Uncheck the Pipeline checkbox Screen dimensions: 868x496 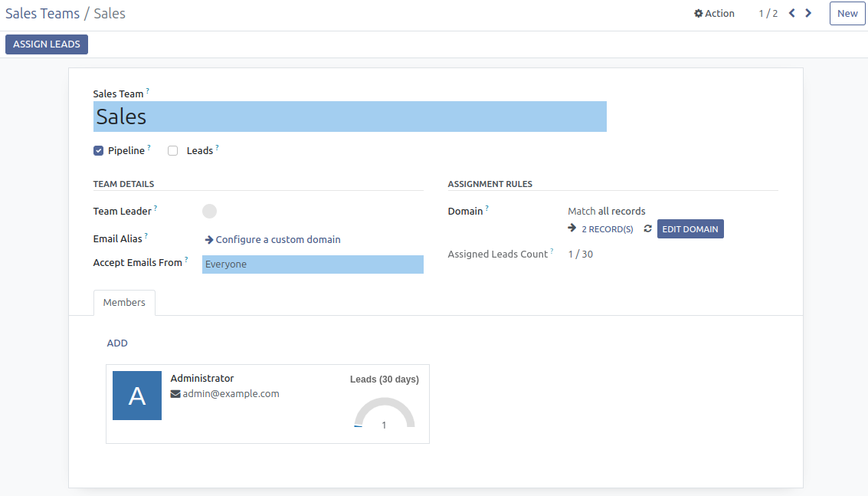coord(99,151)
